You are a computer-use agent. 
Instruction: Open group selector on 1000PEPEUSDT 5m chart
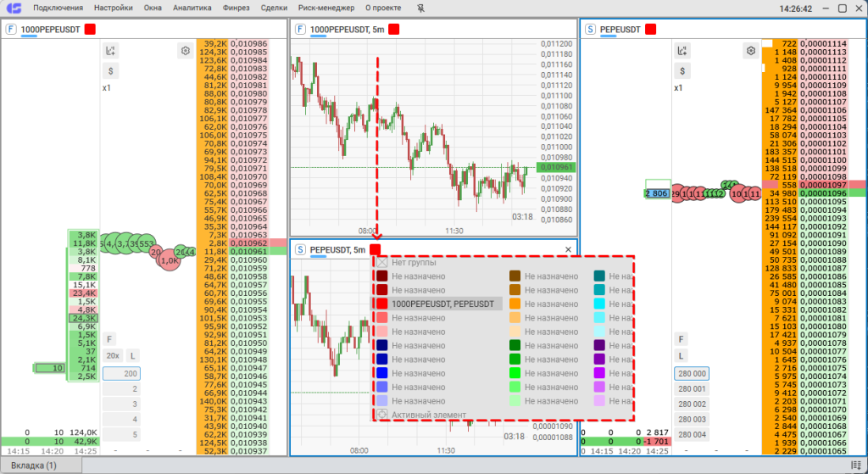coord(393,30)
